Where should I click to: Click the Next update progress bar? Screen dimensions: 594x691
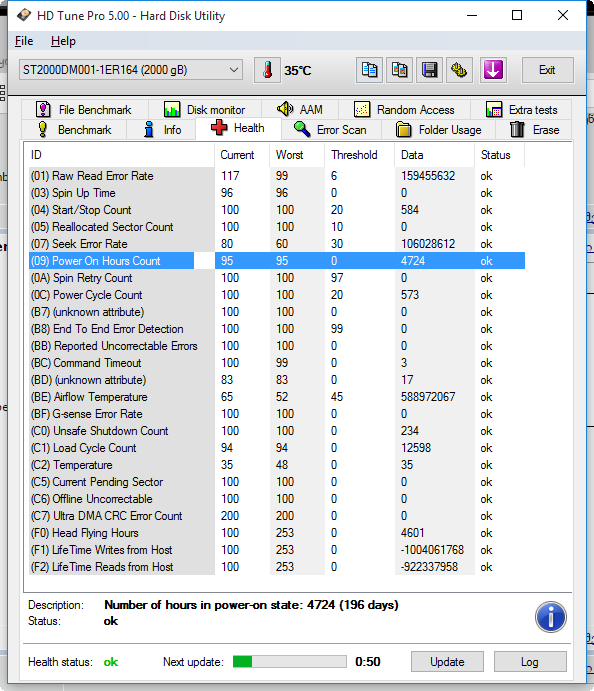[290, 661]
